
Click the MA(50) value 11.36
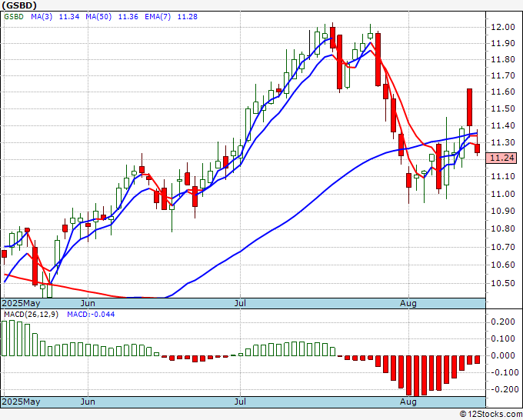coord(128,17)
